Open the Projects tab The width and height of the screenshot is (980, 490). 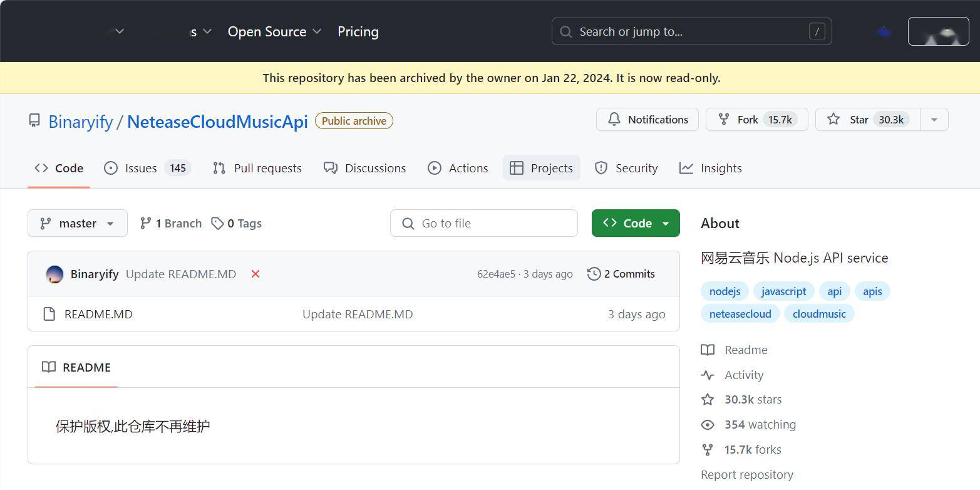tap(542, 168)
